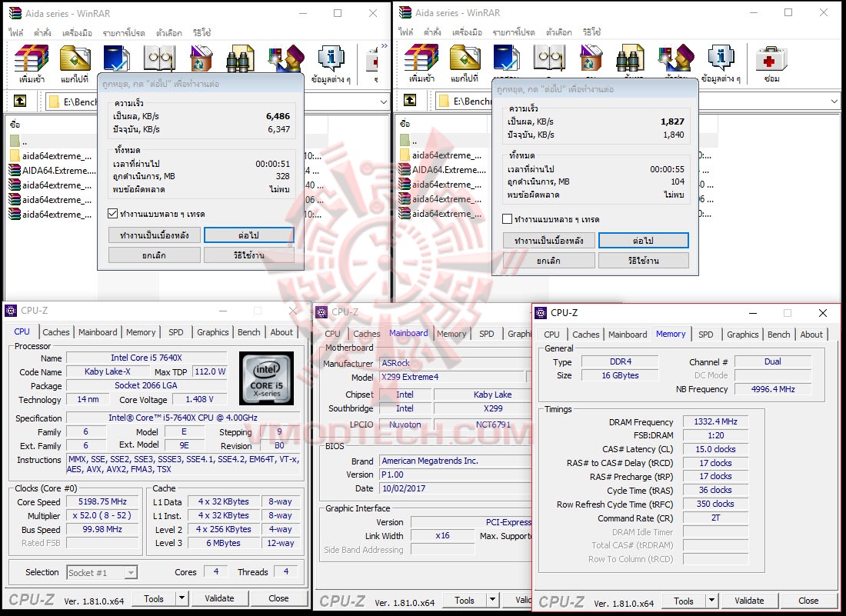This screenshot has width=846, height=616.
Task: Switch to Bench tab in CPU-Z CPU window
Action: coord(248,332)
